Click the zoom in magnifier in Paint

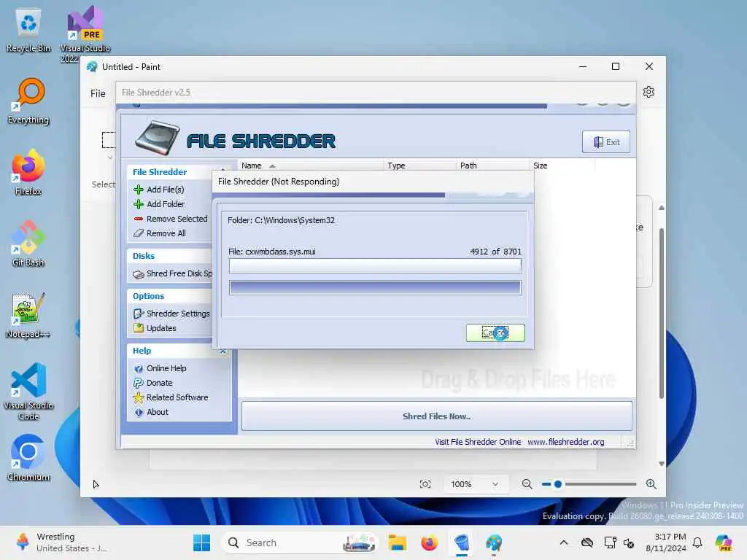tap(651, 484)
